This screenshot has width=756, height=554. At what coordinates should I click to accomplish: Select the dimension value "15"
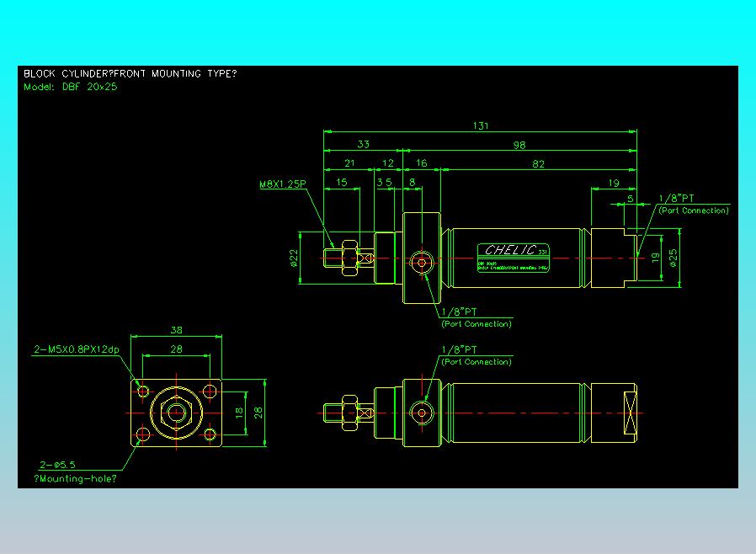(x=341, y=182)
